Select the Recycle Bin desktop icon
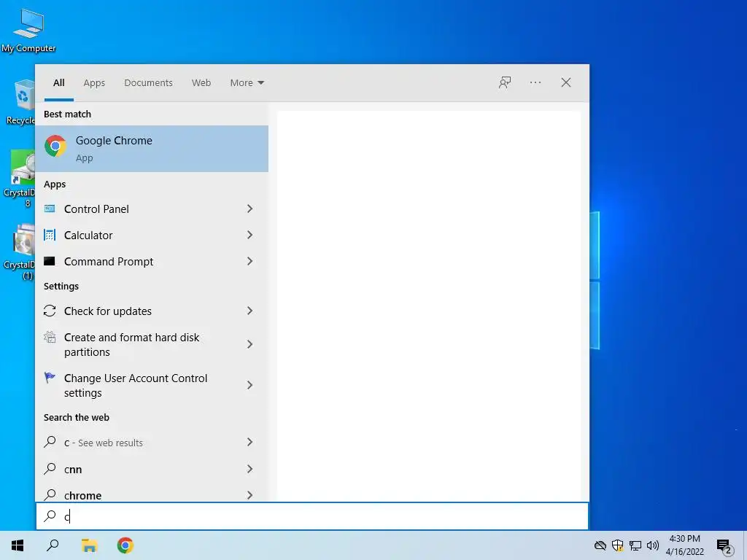This screenshot has height=560, width=747. (x=20, y=102)
